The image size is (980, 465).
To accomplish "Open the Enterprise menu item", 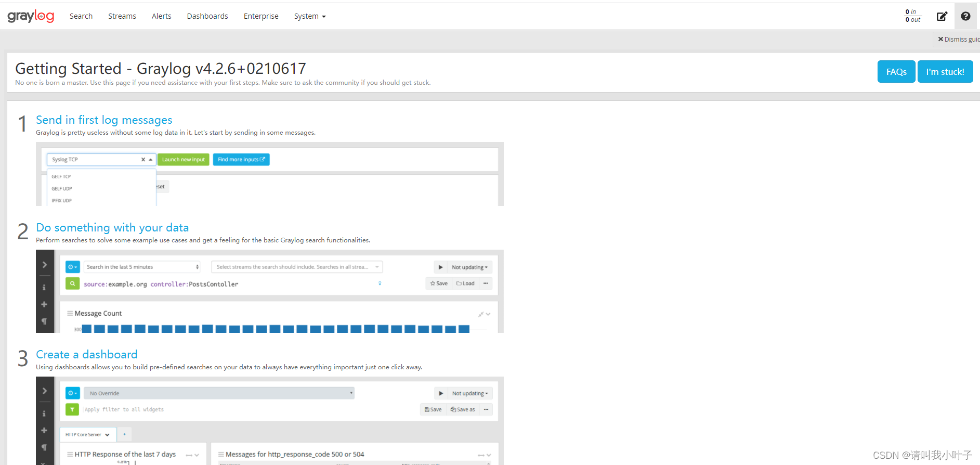I will [261, 16].
